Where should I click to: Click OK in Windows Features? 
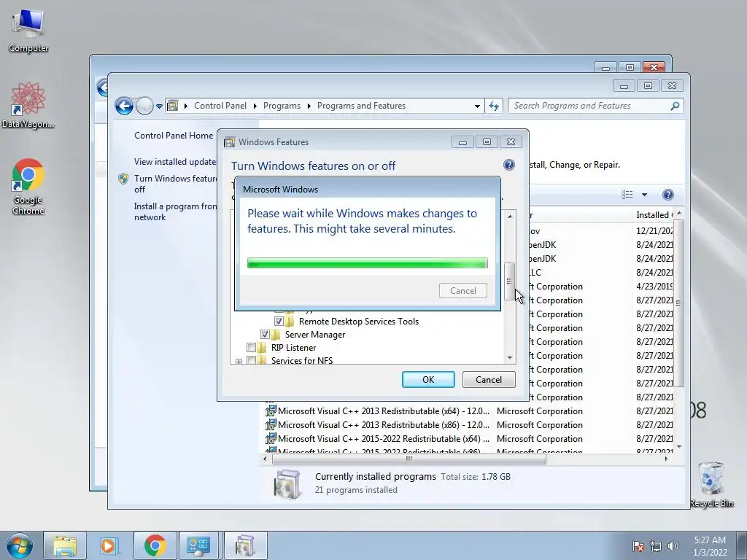[428, 379]
